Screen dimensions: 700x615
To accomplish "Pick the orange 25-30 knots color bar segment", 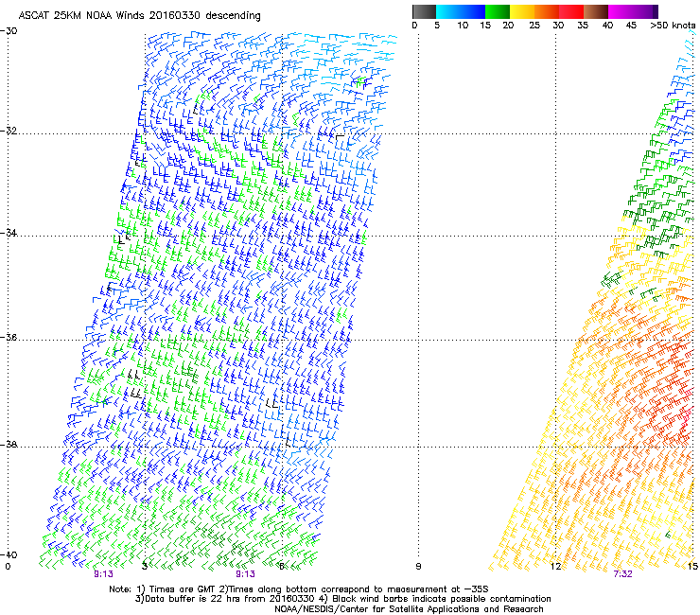I will click(547, 11).
